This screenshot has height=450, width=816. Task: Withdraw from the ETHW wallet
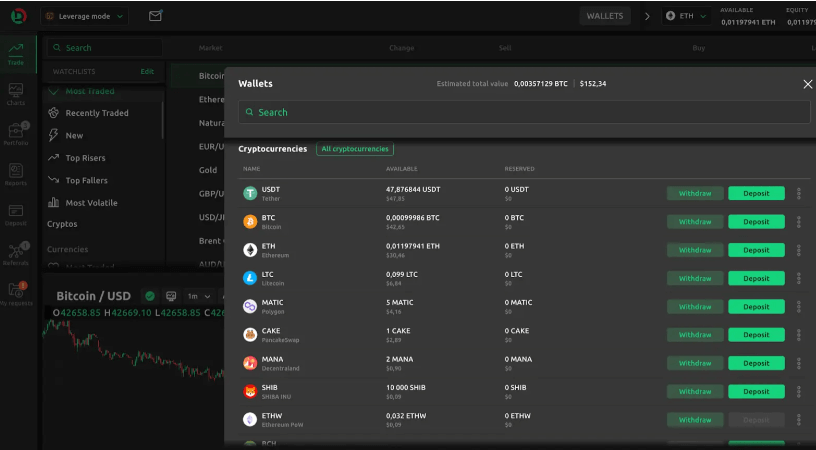point(695,419)
